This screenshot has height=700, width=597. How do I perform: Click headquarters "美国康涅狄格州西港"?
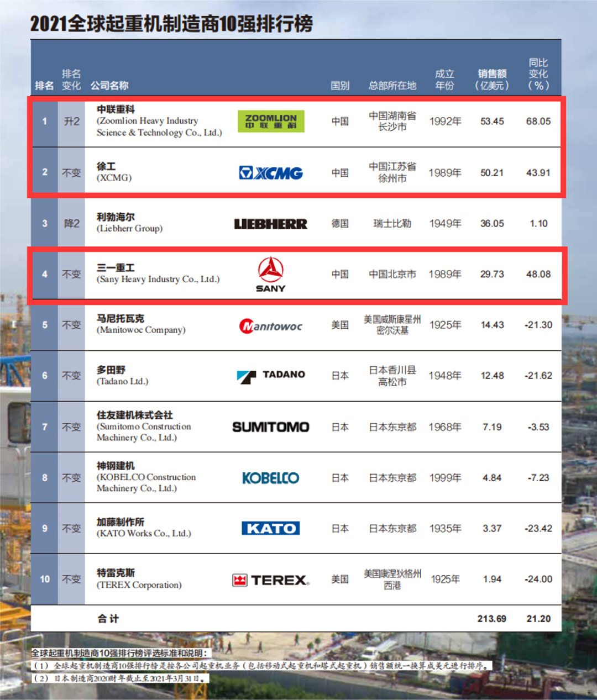point(392,580)
